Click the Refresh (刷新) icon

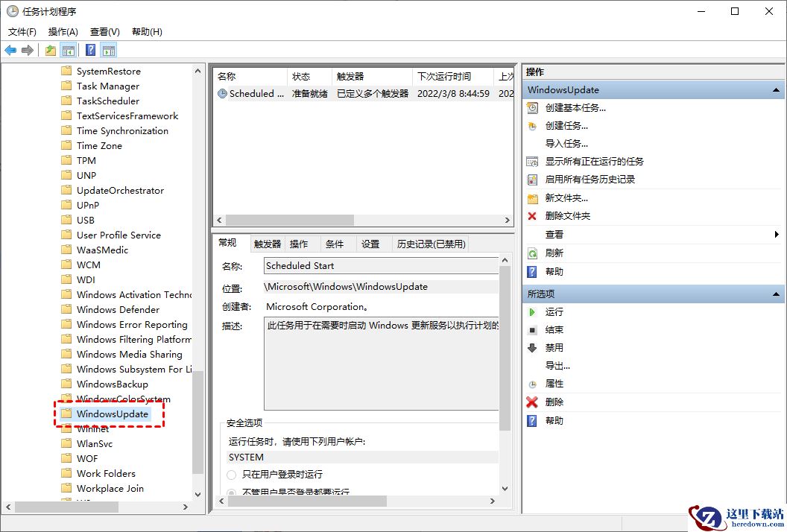point(533,253)
